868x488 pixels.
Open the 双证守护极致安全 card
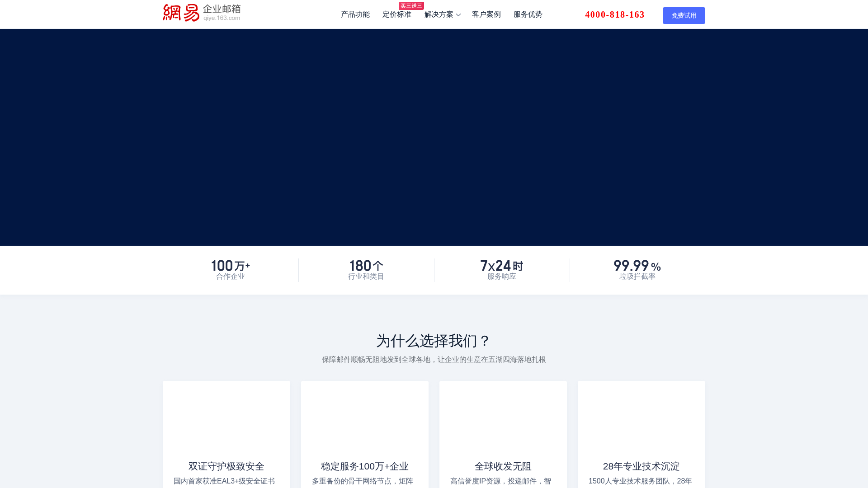[226, 435]
